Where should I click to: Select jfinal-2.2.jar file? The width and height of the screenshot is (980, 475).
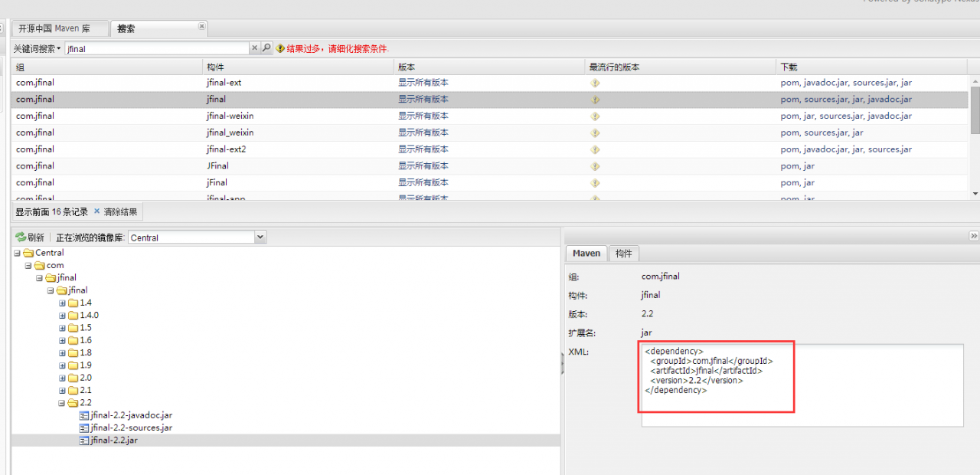pos(114,441)
